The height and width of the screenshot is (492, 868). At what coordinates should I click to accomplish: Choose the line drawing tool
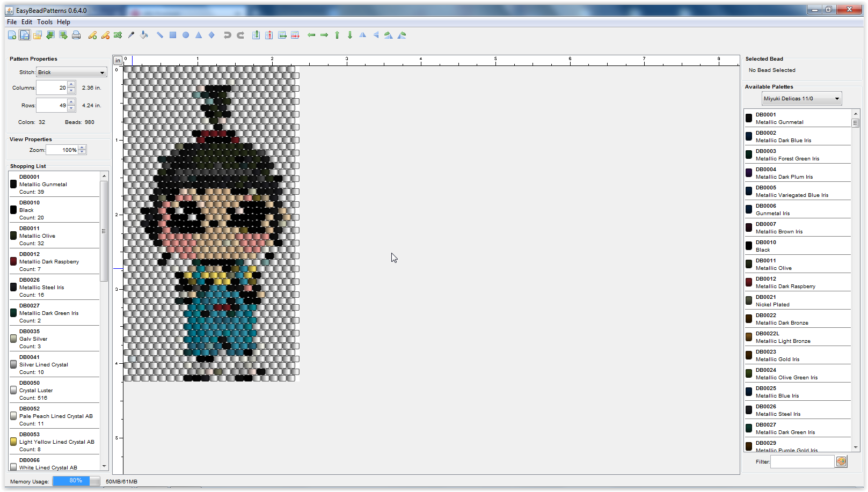[x=160, y=35]
